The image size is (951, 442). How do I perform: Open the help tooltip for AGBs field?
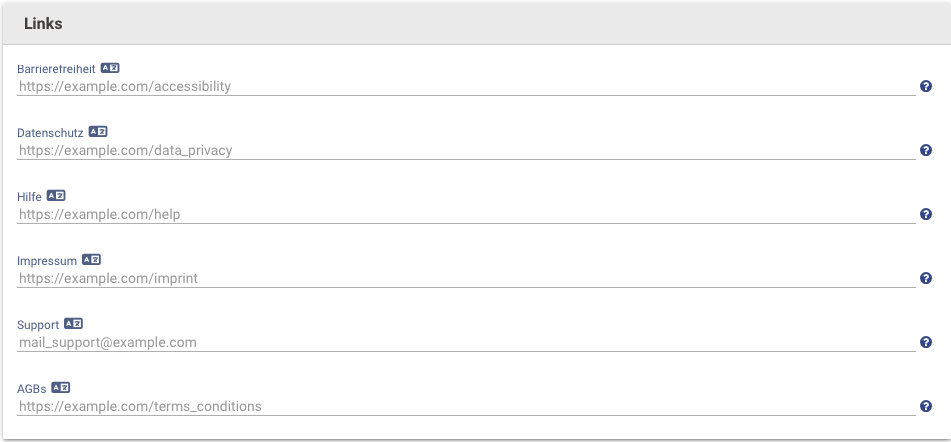tap(926, 406)
